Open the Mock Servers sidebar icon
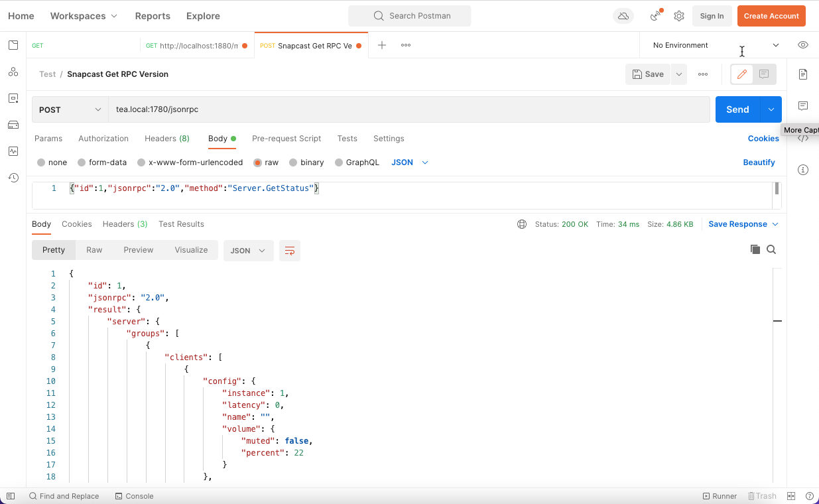819x504 pixels. pos(13,125)
